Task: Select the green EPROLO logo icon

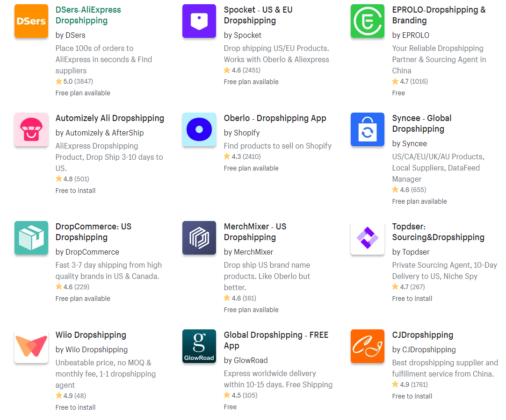Action: pos(368,21)
